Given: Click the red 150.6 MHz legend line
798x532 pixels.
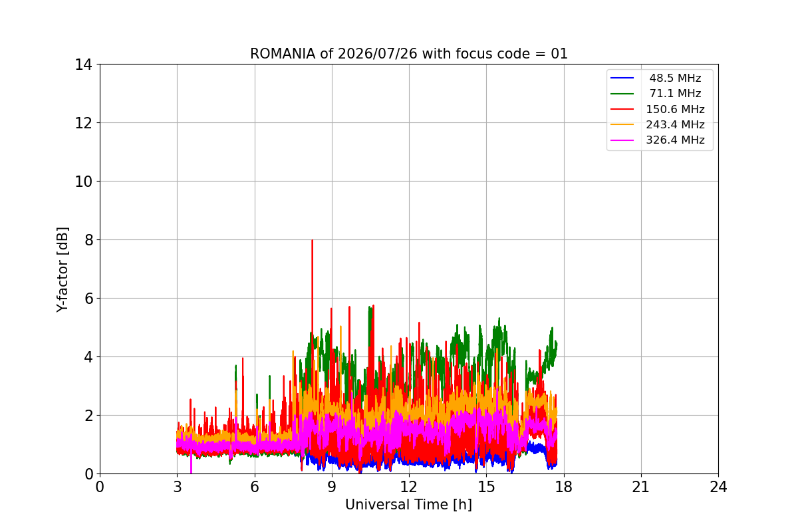Looking at the screenshot, I should 622,109.
